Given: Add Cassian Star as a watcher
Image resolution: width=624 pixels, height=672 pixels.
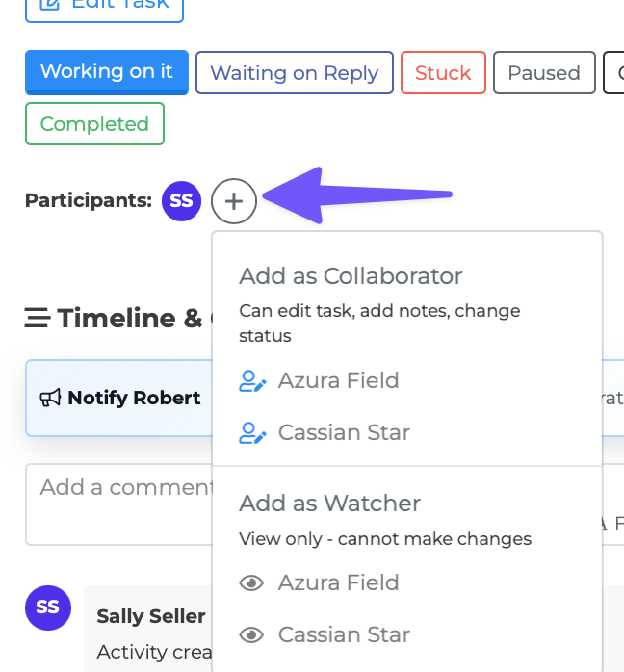Looking at the screenshot, I should click(344, 635).
